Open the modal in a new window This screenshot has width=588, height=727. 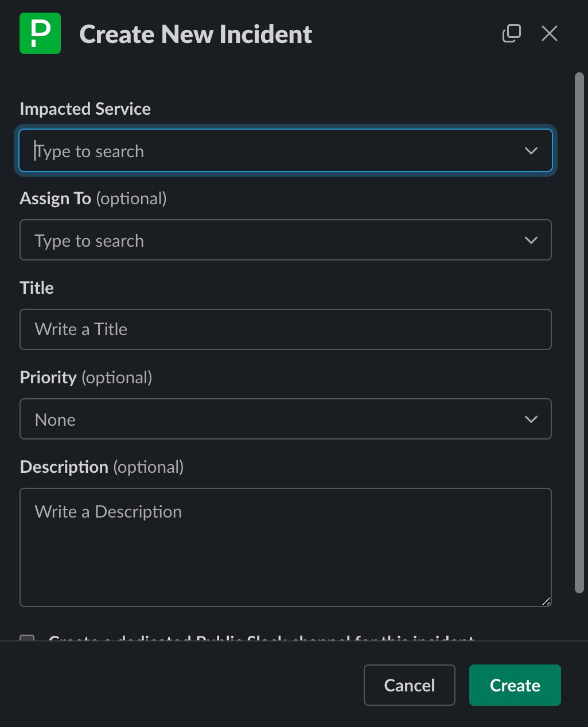point(511,33)
